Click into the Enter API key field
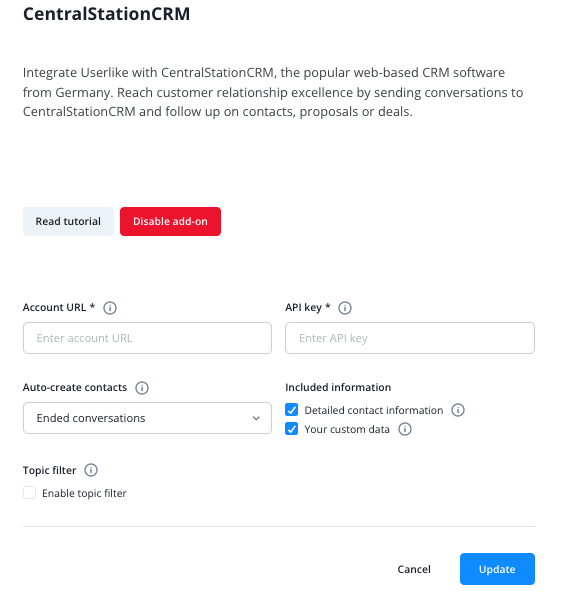This screenshot has width=580, height=609. [x=410, y=338]
